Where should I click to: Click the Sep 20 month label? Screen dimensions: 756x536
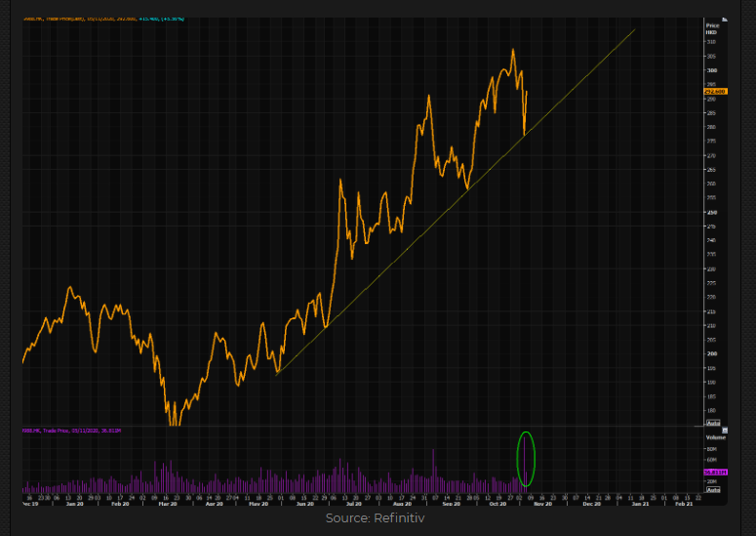[452, 504]
